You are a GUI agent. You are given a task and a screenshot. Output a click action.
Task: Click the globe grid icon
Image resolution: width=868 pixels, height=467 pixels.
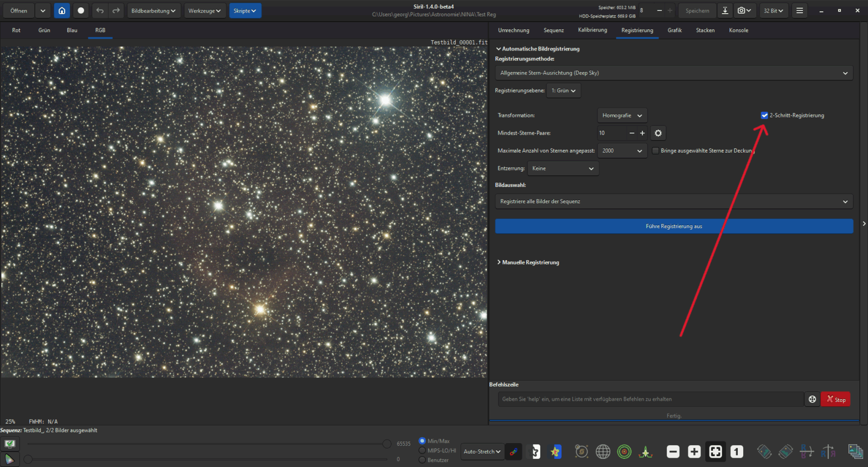(x=603, y=451)
